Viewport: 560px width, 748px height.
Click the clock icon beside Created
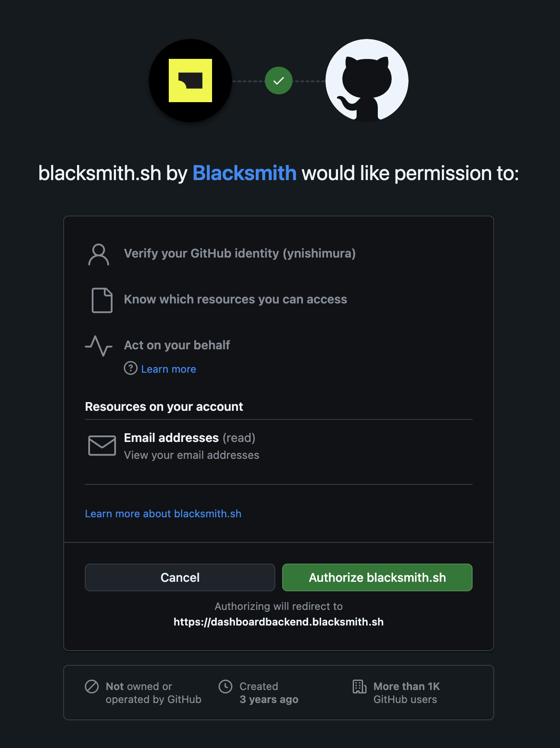(x=225, y=687)
